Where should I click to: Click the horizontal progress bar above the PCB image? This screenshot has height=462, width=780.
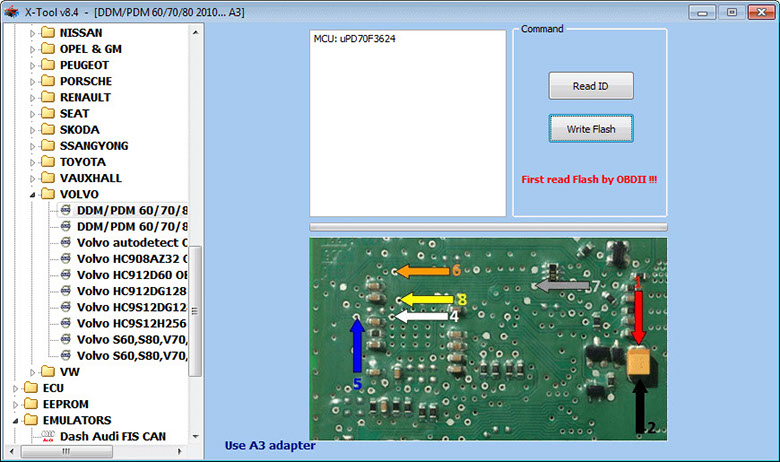[488, 227]
